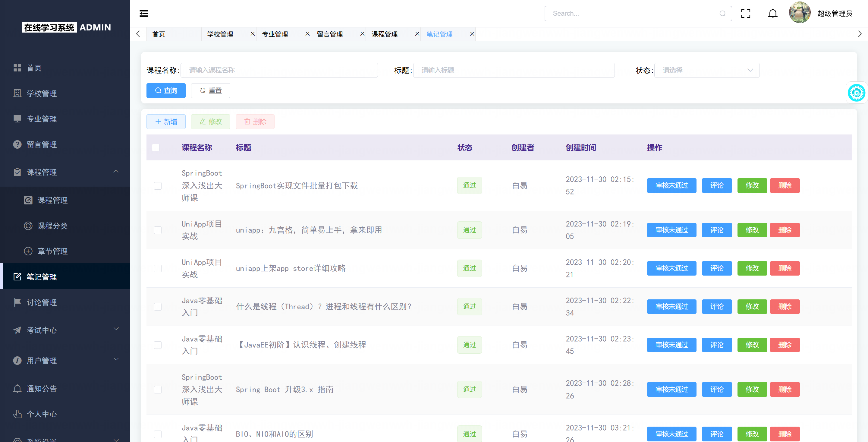Open the notification bell

pyautogui.click(x=773, y=14)
